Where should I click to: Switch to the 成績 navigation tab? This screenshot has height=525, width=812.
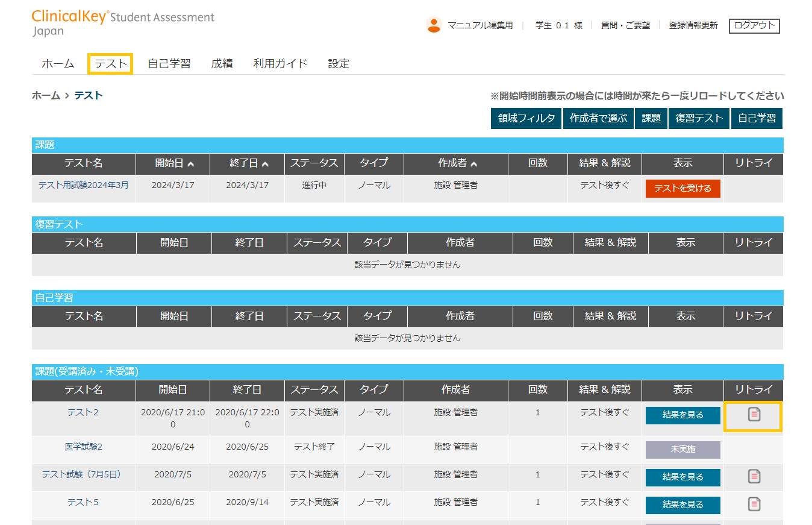point(222,63)
